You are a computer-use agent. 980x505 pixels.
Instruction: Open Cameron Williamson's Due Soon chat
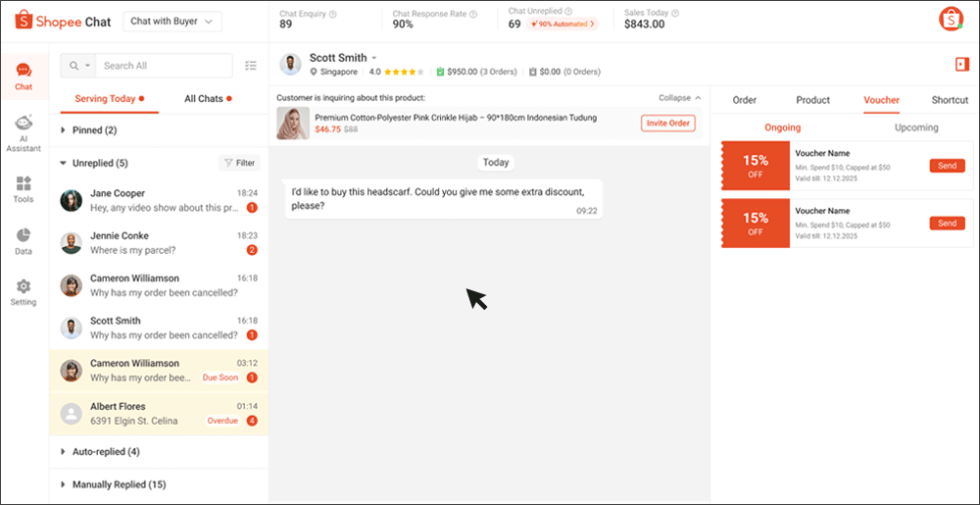[159, 371]
